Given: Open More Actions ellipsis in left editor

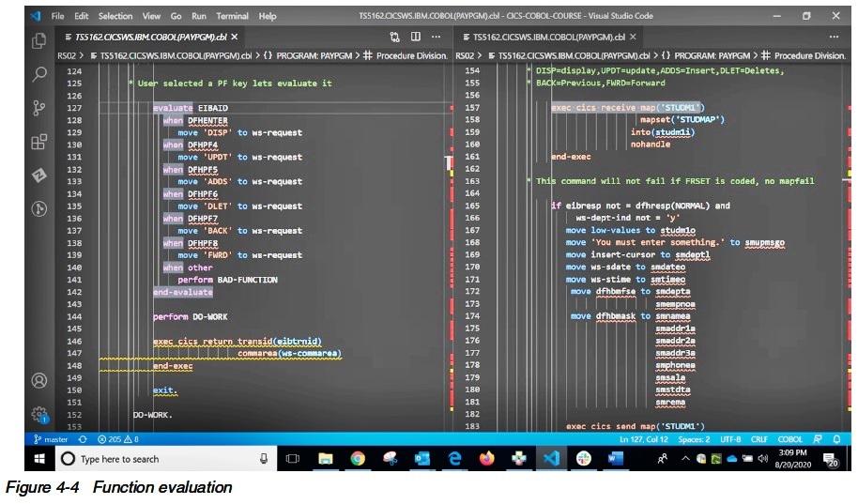Looking at the screenshot, I should (x=436, y=37).
